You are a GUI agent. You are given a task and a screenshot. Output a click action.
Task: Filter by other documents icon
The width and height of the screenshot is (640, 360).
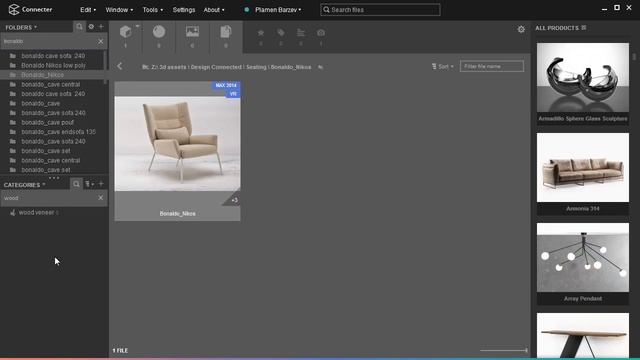pyautogui.click(x=226, y=32)
